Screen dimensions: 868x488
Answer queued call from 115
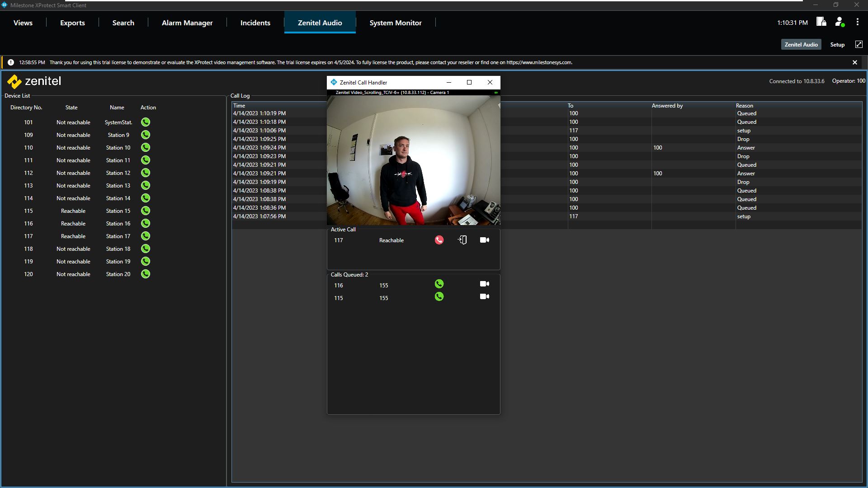[439, 296]
